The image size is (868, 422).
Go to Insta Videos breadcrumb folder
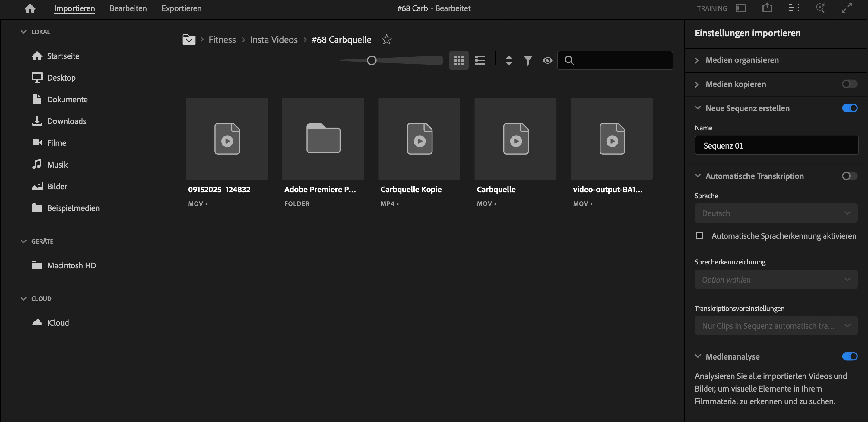(x=274, y=40)
